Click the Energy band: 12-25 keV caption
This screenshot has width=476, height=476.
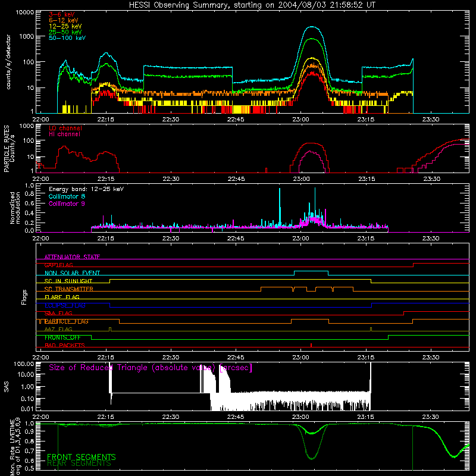tap(86, 189)
